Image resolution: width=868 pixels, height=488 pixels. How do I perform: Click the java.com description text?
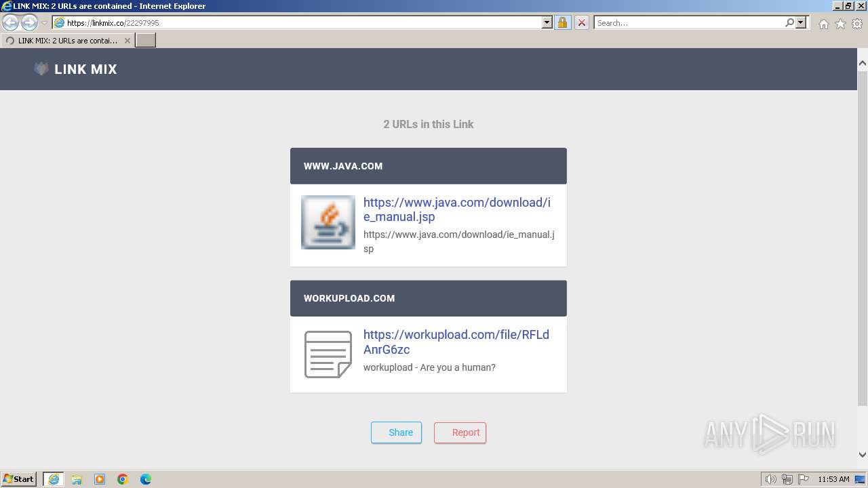[459, 241]
